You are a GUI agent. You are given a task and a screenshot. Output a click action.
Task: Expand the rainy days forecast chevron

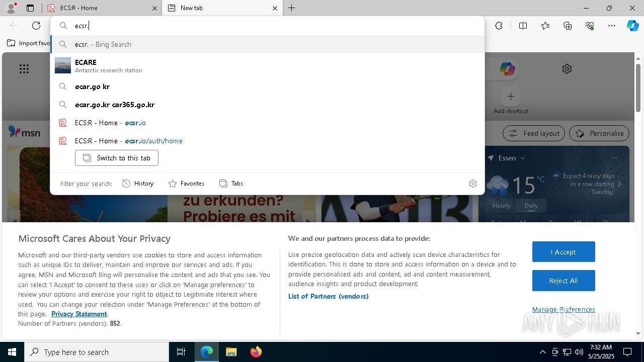pos(619,184)
